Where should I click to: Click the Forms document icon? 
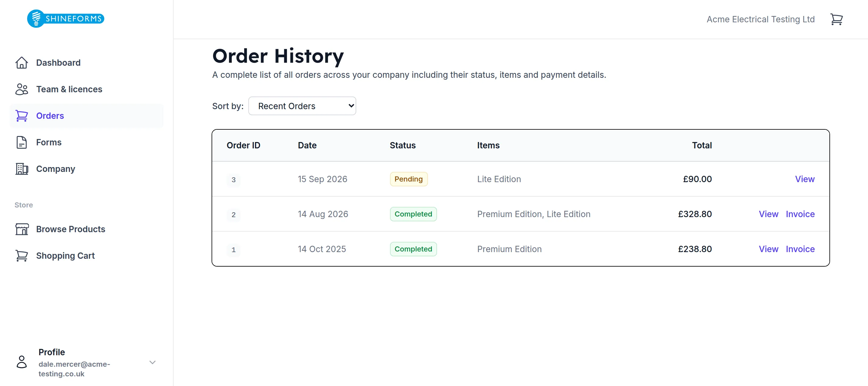(22, 142)
